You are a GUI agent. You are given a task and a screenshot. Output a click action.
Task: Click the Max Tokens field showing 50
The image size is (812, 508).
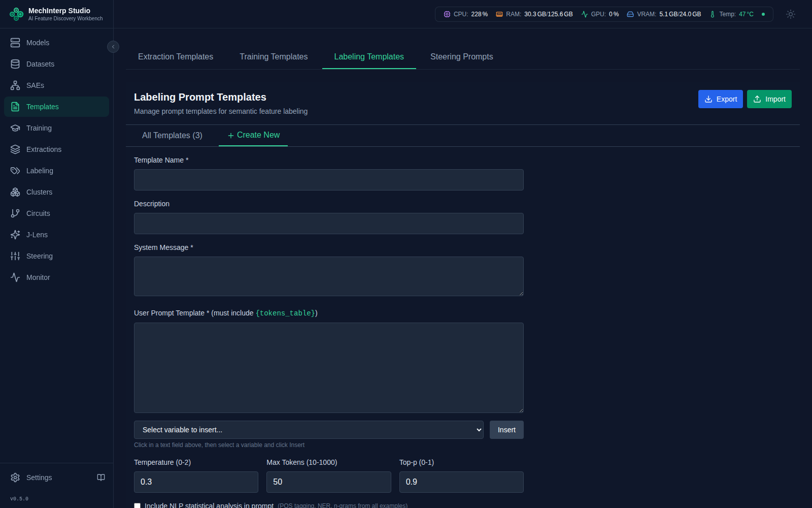(329, 482)
